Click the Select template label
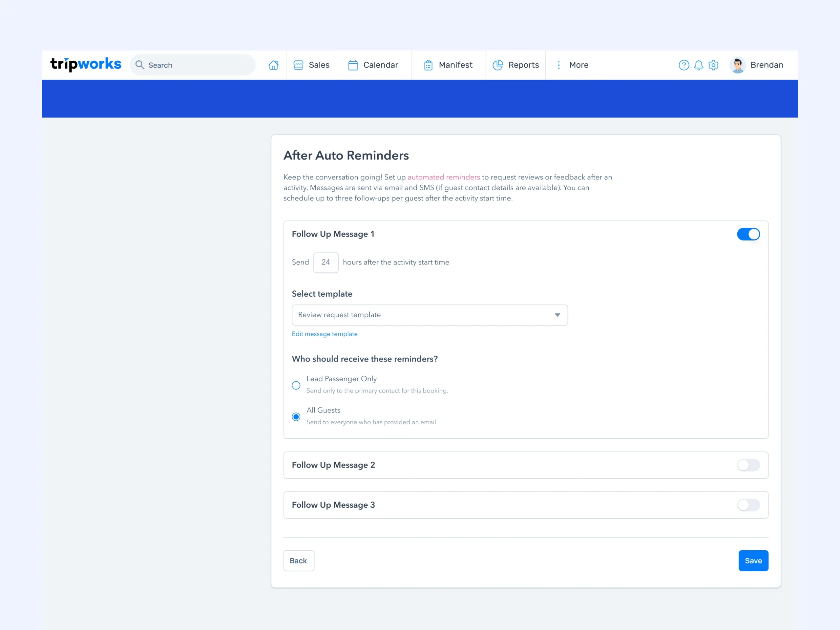The height and width of the screenshot is (630, 840). tap(322, 294)
